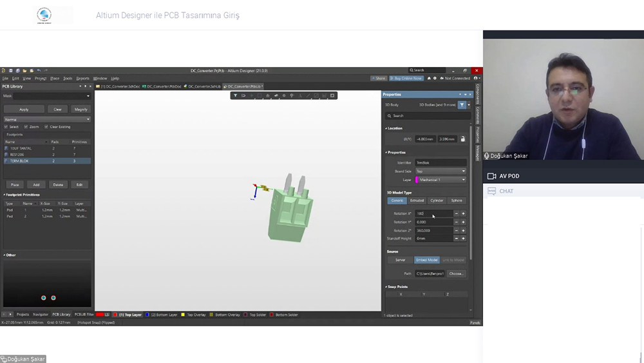Image resolution: width=644 pixels, height=363 pixels.
Task: Click the Undo arrow icon
Action: (39, 71)
